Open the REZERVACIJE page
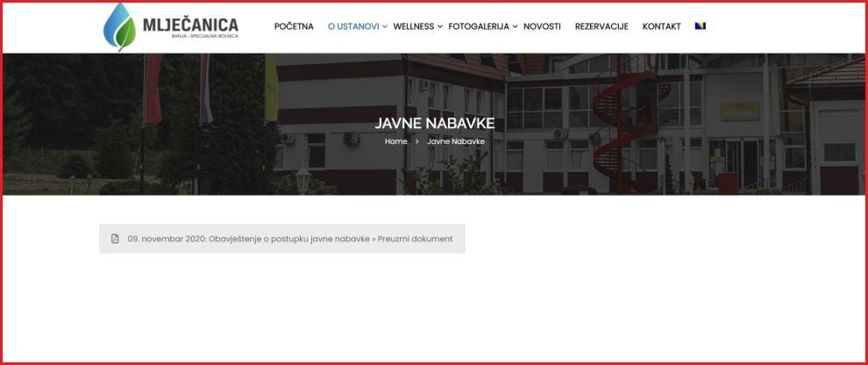This screenshot has width=868, height=365. pos(601,26)
